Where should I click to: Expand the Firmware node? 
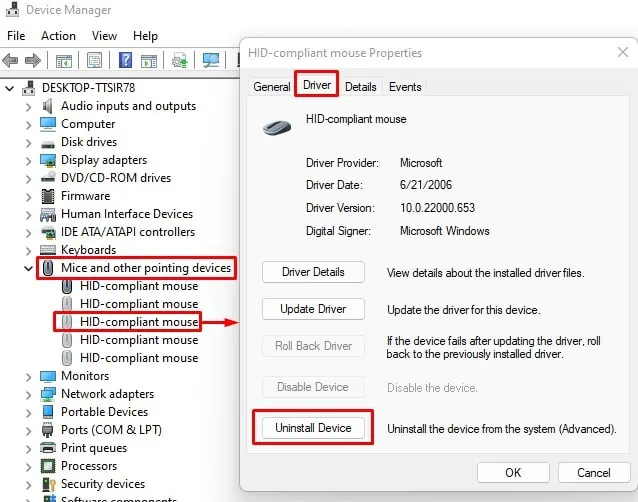28,197
